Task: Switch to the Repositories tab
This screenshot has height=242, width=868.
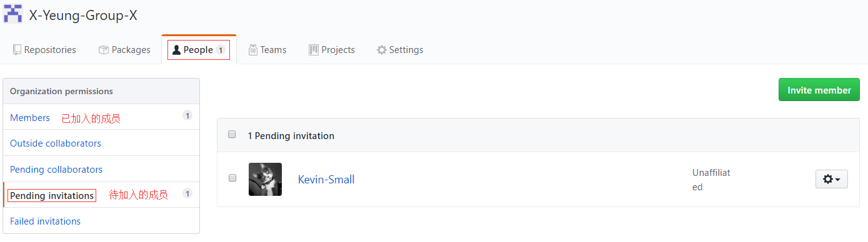Action: coord(44,50)
